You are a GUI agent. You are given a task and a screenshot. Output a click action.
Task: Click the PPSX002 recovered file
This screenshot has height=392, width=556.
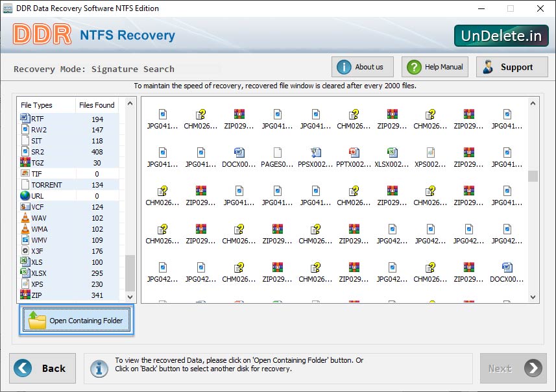(315, 157)
